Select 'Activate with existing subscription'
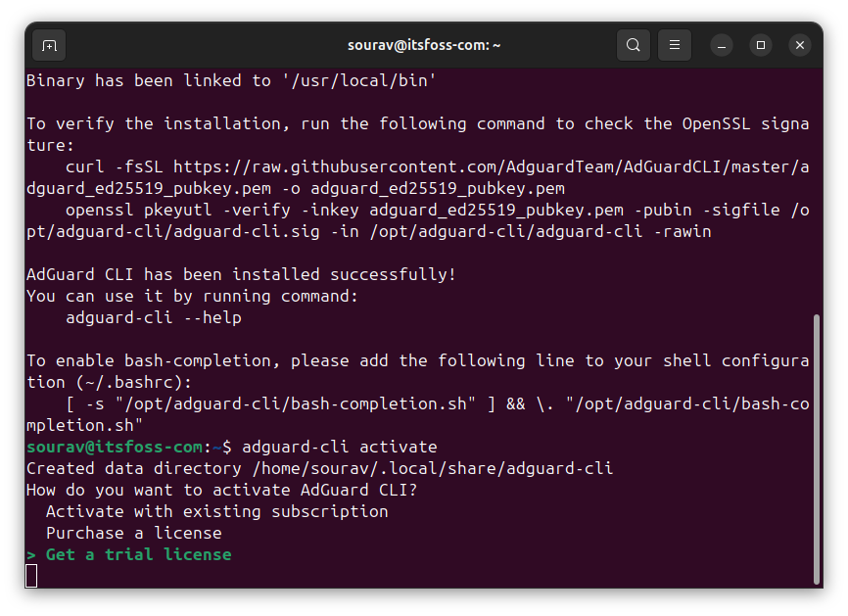The image size is (848, 616). point(217,510)
